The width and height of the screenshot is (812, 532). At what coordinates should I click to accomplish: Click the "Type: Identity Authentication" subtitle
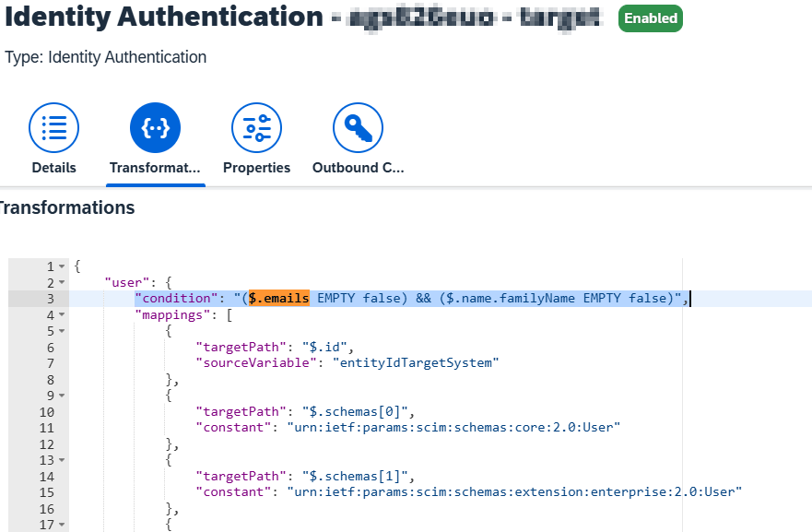point(106,57)
